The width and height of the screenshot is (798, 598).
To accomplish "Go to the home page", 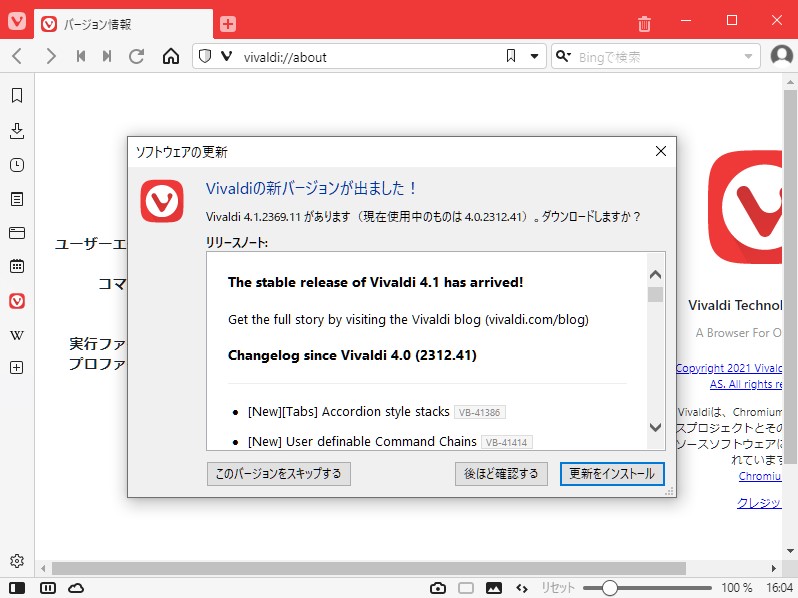I will 171,56.
